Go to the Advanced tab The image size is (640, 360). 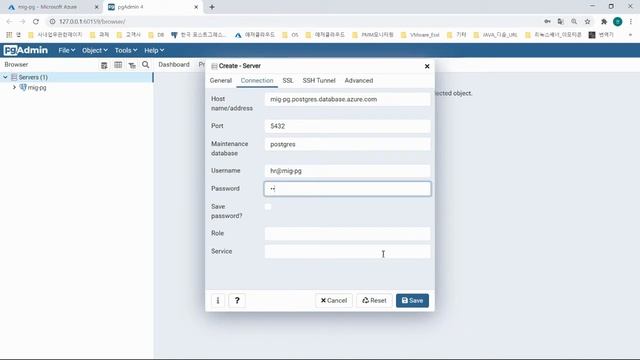coord(359,80)
